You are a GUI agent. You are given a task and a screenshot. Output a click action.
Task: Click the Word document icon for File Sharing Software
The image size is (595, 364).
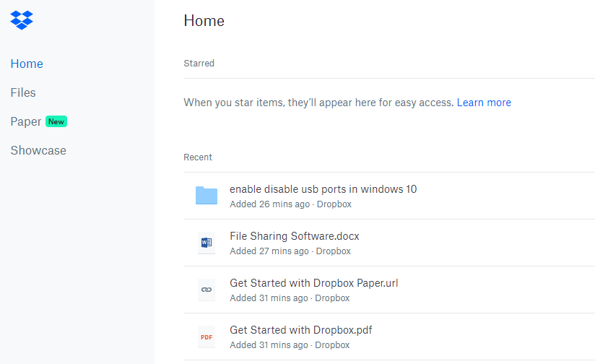point(207,243)
